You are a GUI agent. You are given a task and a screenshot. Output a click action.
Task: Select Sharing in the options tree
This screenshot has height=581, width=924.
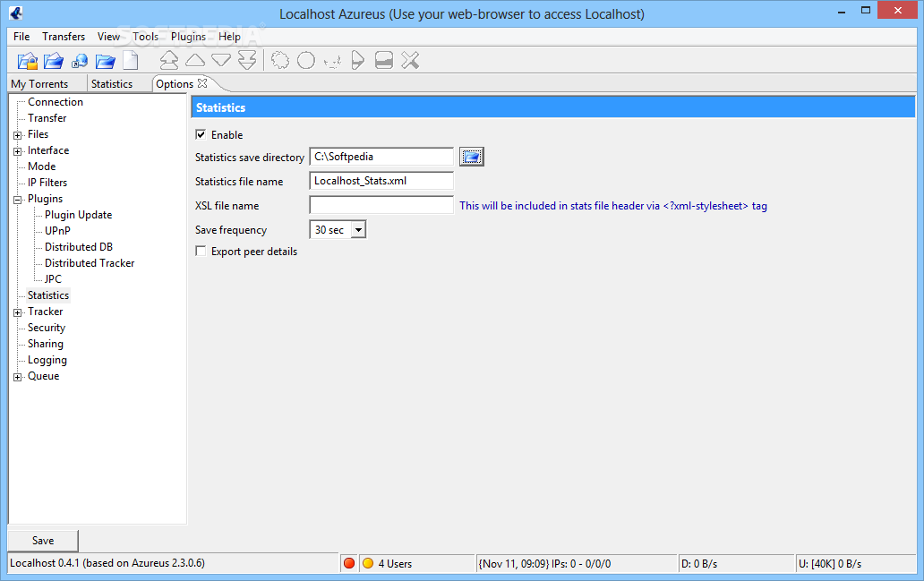tap(46, 344)
